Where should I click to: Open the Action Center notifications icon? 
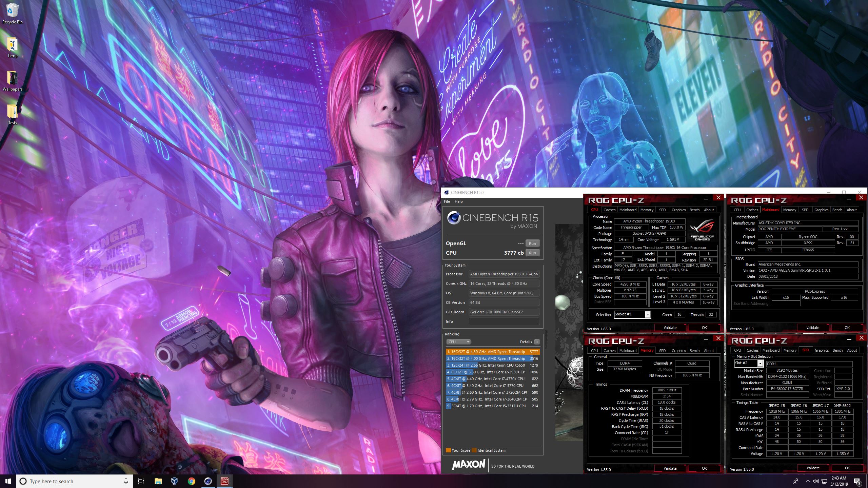[857, 481]
